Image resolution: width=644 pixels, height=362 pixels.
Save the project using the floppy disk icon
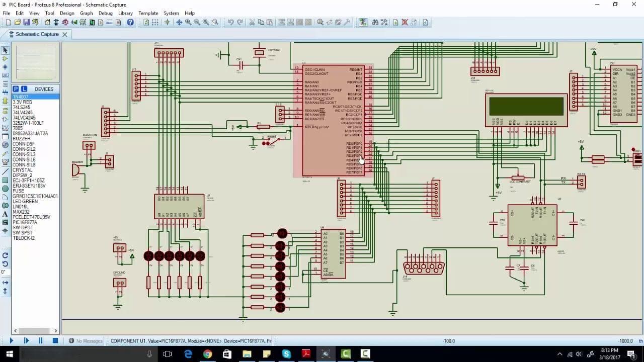(27, 22)
